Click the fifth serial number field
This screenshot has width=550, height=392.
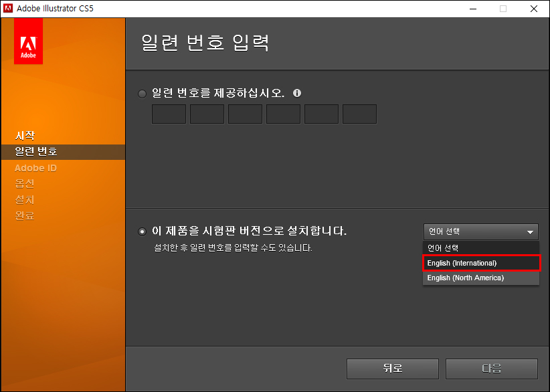pos(321,114)
